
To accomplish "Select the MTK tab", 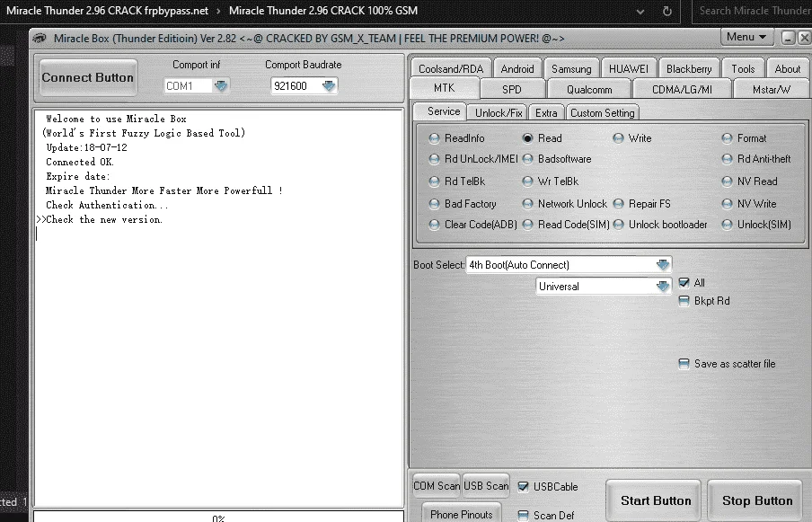I will [445, 88].
